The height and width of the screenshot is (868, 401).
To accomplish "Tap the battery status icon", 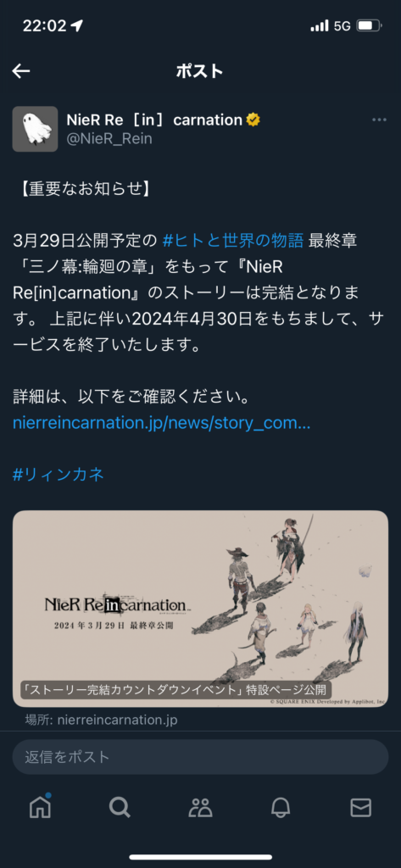I will coord(368,25).
